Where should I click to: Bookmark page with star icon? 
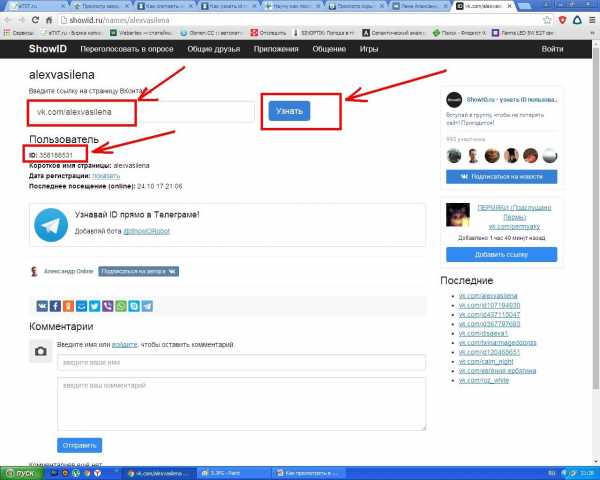548,20
